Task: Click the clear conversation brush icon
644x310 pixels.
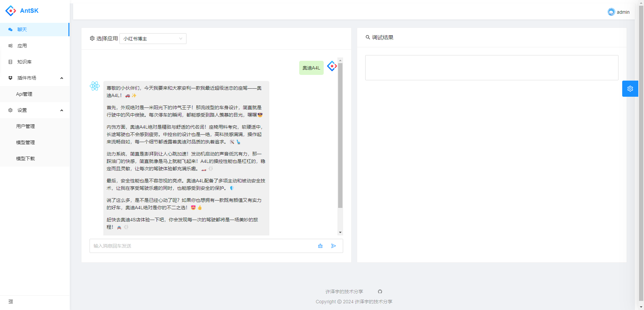Action: [320, 246]
